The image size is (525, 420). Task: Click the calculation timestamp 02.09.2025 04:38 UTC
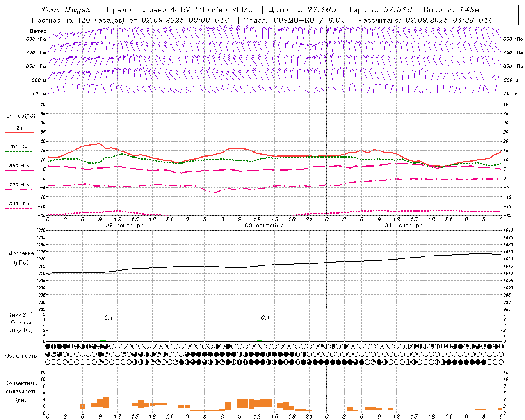pyautogui.click(x=450, y=20)
